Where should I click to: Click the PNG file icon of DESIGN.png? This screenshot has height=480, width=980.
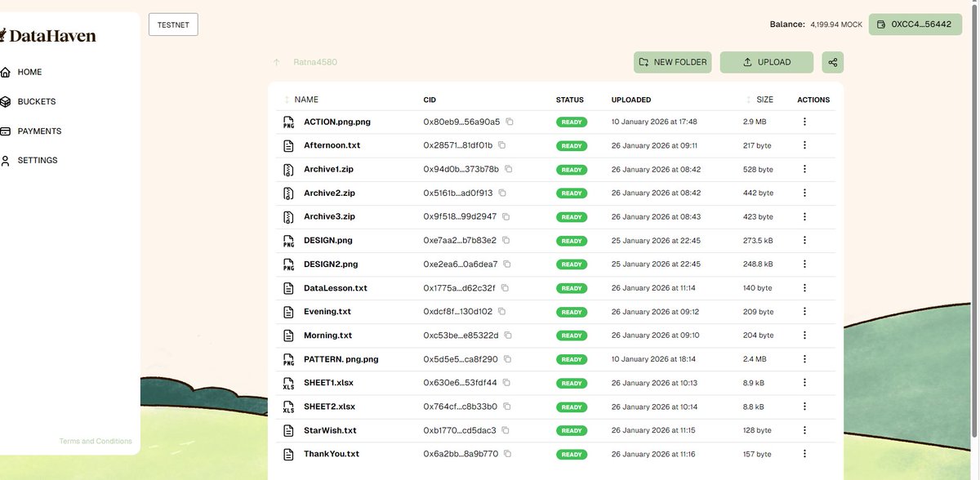coord(288,241)
